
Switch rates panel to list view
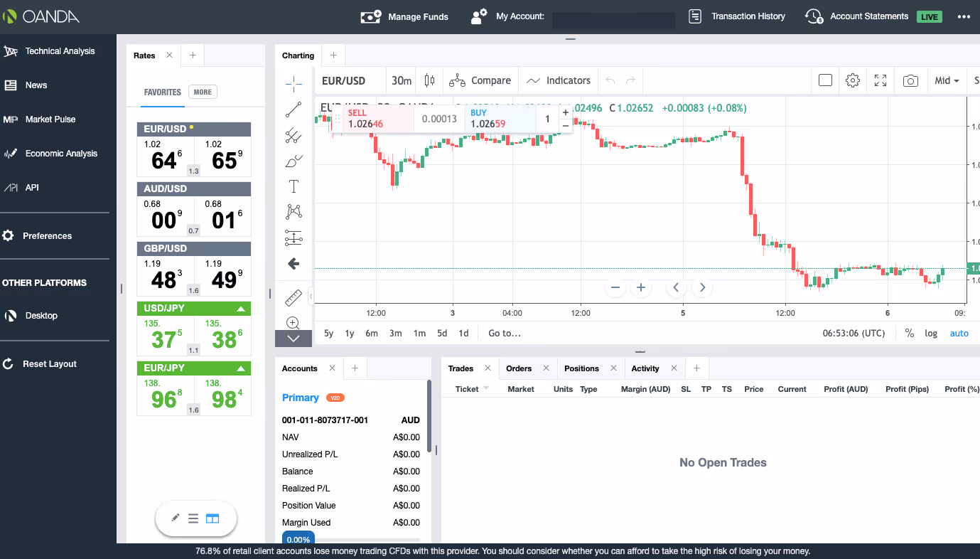[x=193, y=518]
